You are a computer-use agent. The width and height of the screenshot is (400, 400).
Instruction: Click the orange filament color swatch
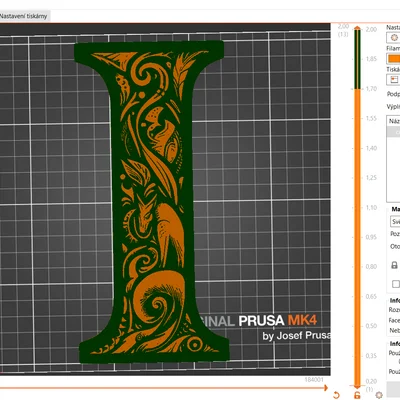coord(394,59)
